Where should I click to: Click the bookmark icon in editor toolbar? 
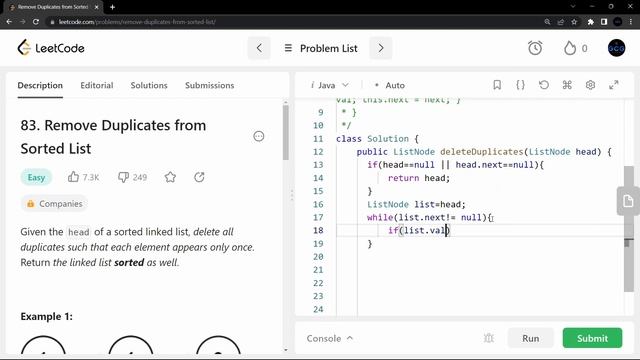point(497,85)
